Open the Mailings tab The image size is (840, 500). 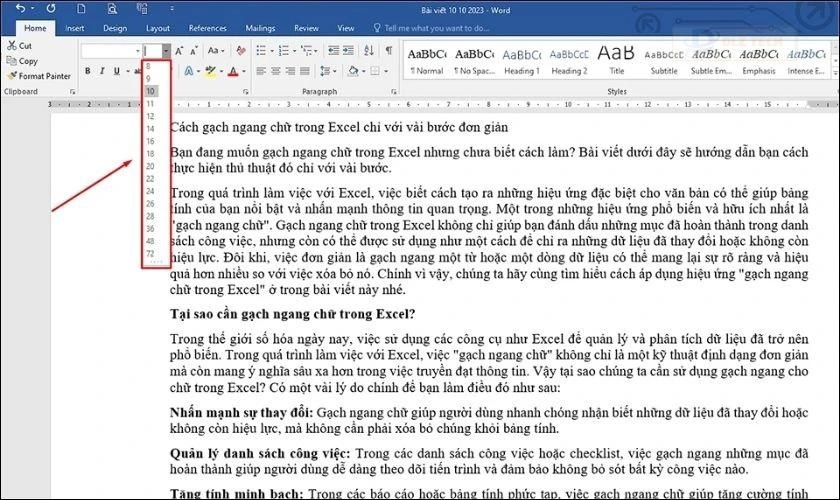[260, 28]
